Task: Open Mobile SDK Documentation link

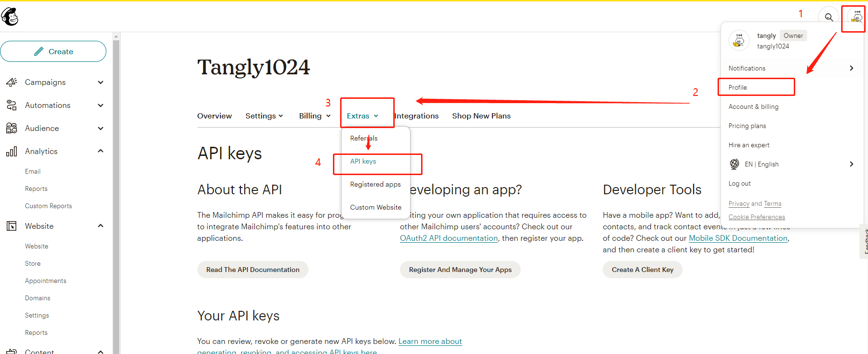Action: point(738,238)
